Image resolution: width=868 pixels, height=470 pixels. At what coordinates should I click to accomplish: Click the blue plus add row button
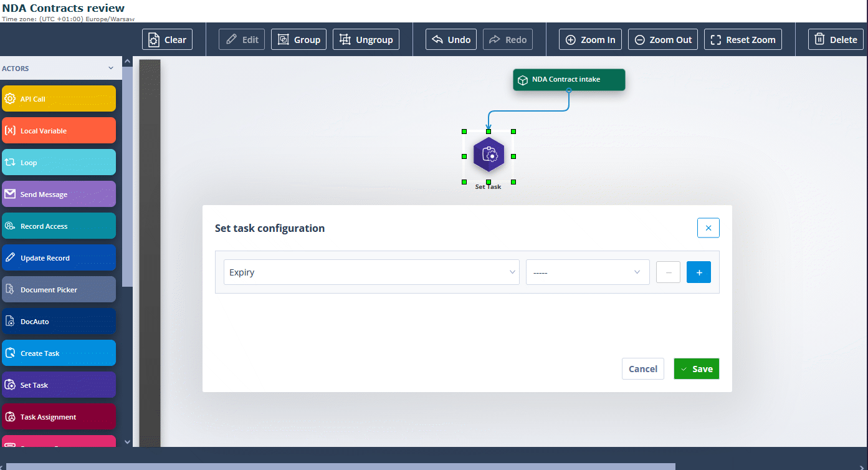click(699, 272)
